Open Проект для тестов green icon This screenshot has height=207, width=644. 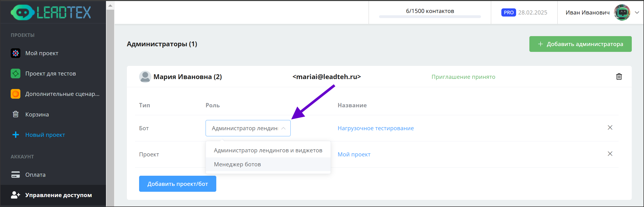[16, 73]
